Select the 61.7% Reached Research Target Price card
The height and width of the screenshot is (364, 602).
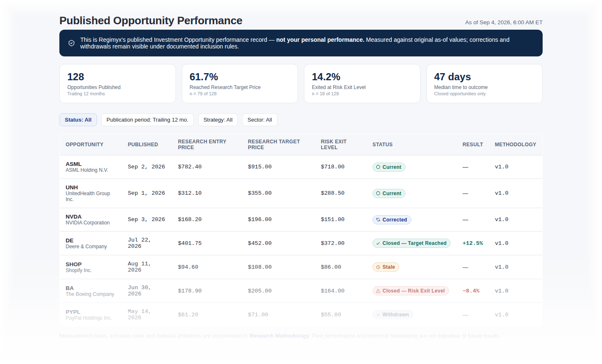click(x=240, y=84)
